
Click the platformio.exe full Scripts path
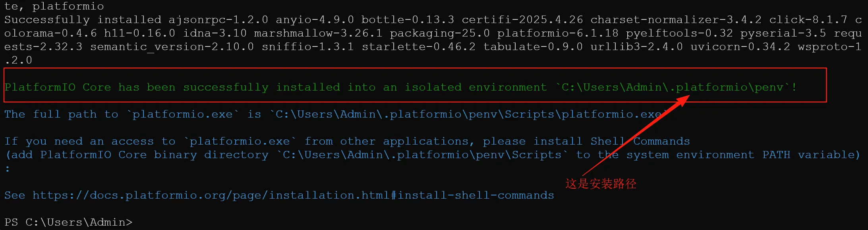468,114
